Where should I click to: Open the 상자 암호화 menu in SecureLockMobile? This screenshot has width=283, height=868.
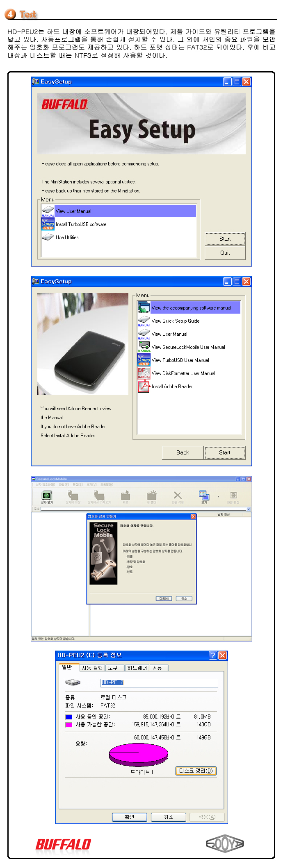[x=45, y=484]
